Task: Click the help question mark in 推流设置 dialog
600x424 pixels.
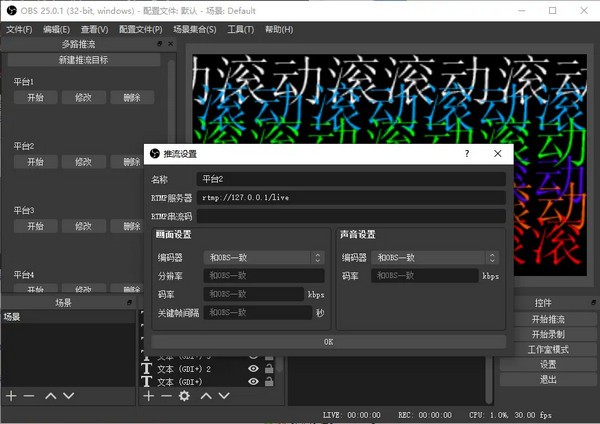Action: click(x=466, y=154)
